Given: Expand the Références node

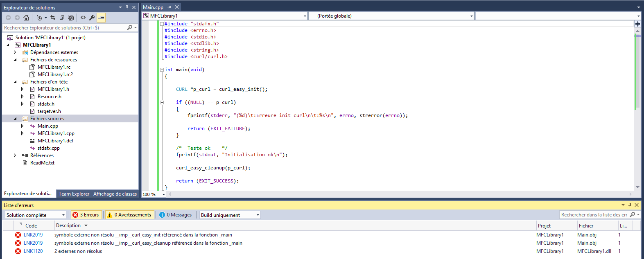Looking at the screenshot, I should click(x=15, y=155).
